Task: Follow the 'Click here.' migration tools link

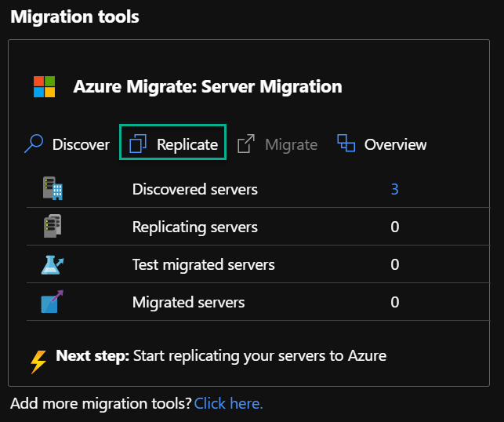Action: 229,403
